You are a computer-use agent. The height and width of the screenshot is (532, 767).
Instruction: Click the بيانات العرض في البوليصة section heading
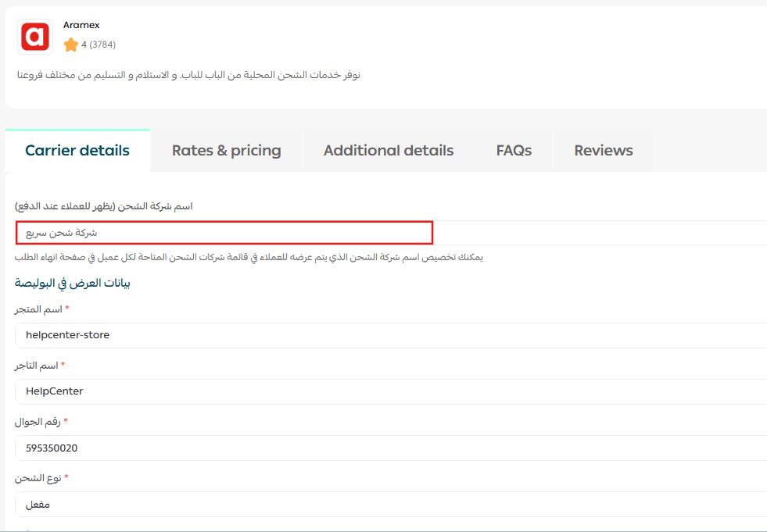72,283
